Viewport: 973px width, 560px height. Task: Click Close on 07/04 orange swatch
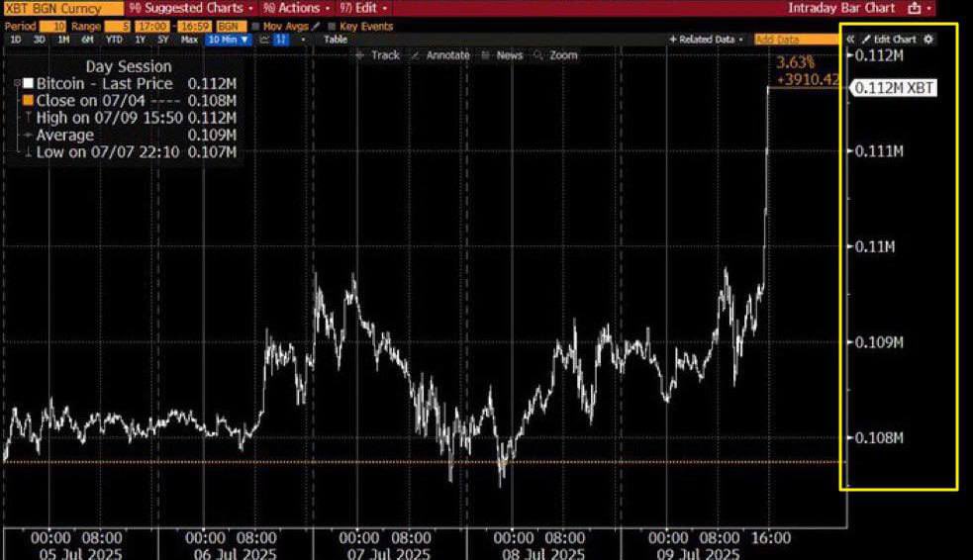tap(28, 100)
